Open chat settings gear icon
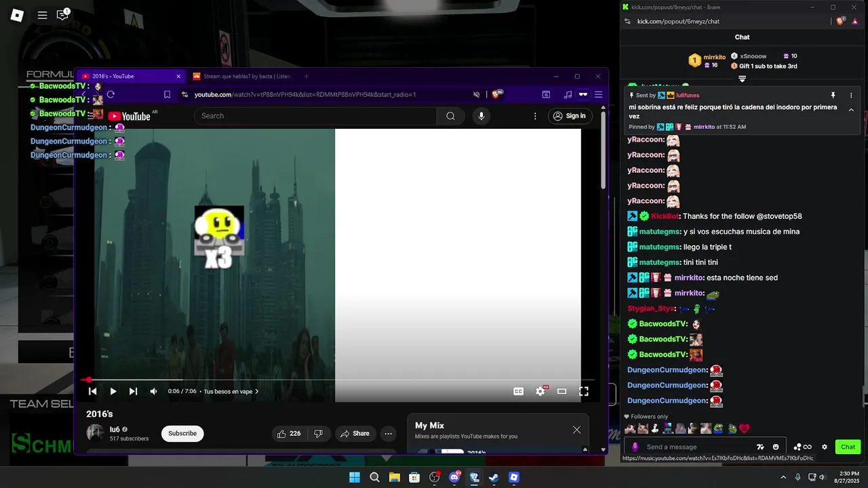The width and height of the screenshot is (868, 488). pyautogui.click(x=825, y=447)
